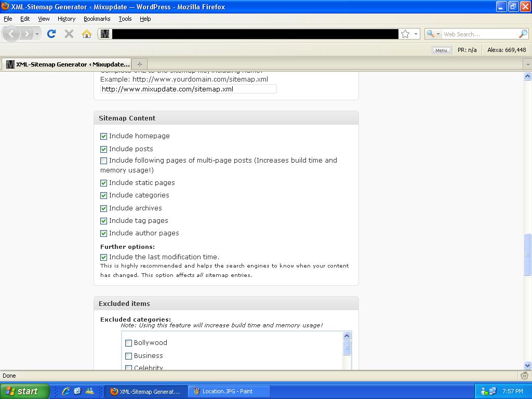Go to the Home page icon

tap(87, 34)
